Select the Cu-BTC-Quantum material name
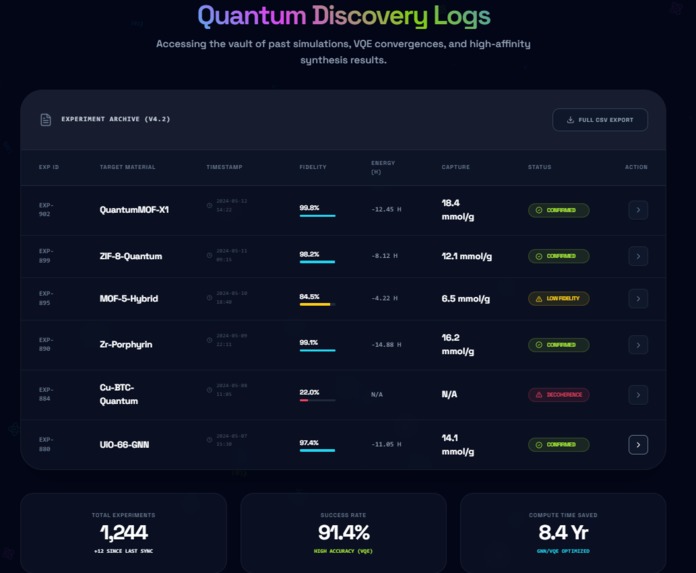This screenshot has height=573, width=696. [119, 394]
